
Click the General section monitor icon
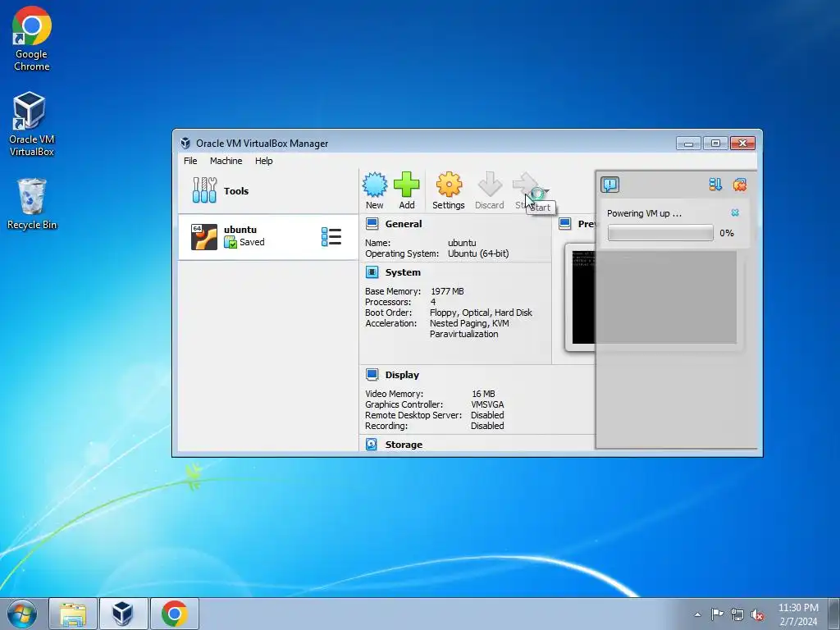point(372,224)
